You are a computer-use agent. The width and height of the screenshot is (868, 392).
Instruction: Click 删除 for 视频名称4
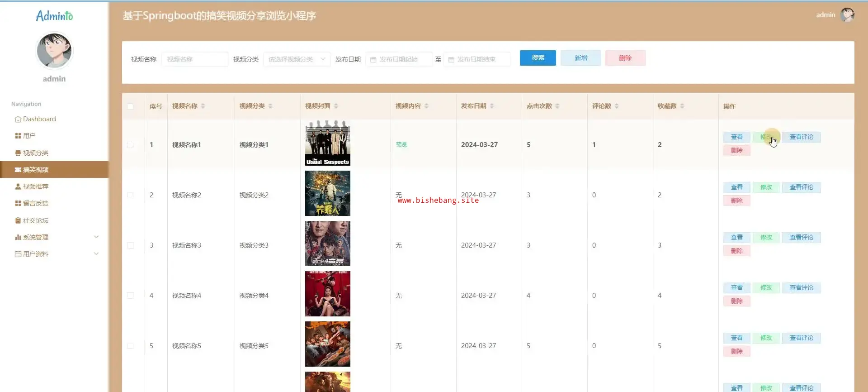[737, 301]
